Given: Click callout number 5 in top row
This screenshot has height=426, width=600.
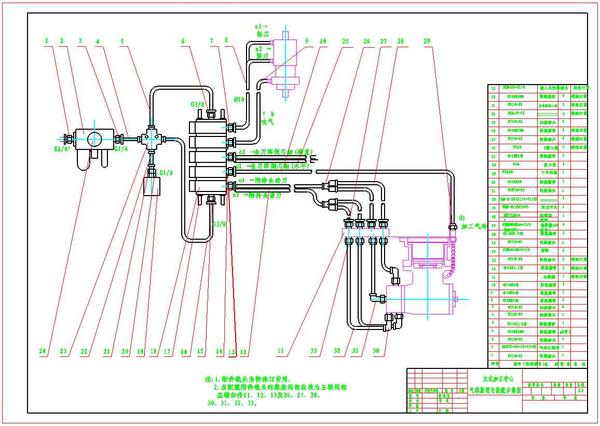Looking at the screenshot, I should coord(122,41).
